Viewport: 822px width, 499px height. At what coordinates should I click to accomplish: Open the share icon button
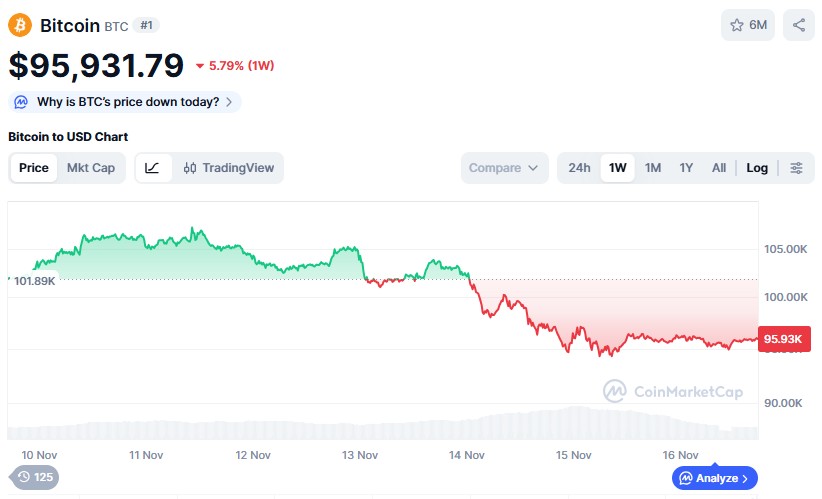[798, 25]
